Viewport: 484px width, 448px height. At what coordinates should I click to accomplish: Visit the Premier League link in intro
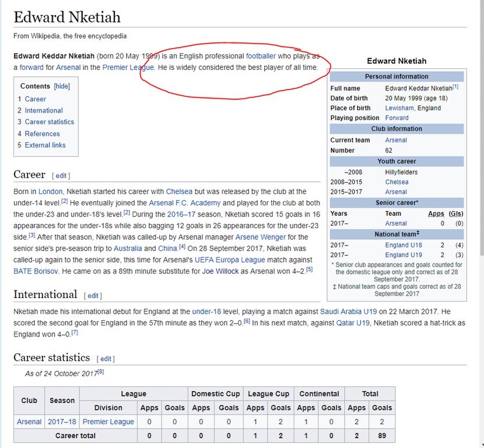[x=128, y=68]
